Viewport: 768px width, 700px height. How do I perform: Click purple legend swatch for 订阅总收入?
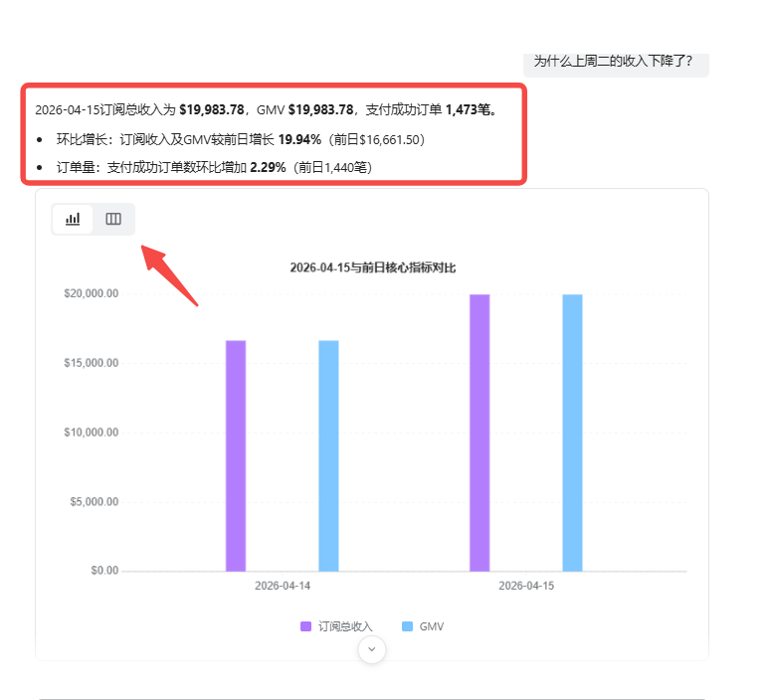coord(306,626)
